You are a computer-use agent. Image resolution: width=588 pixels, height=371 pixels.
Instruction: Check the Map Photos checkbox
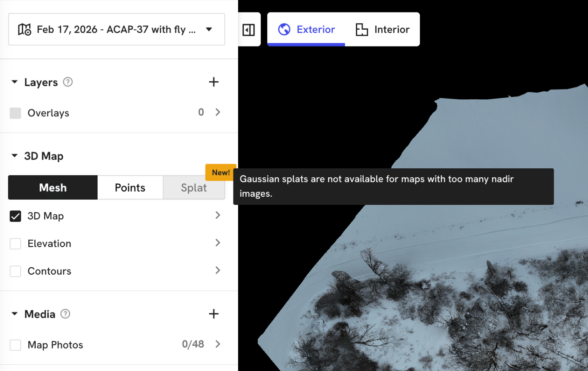(x=15, y=345)
